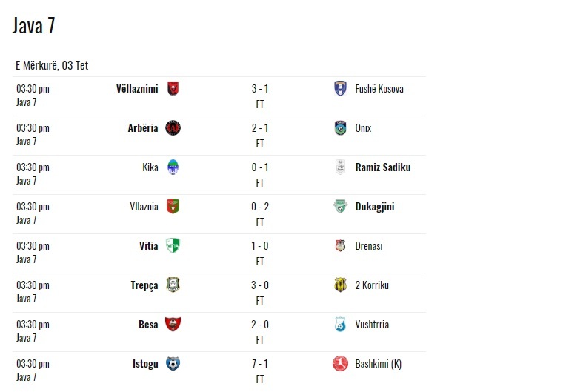Viewport: 566px width, 392px height.
Task: Open the Vushtrria team link
Action: pyautogui.click(x=372, y=325)
